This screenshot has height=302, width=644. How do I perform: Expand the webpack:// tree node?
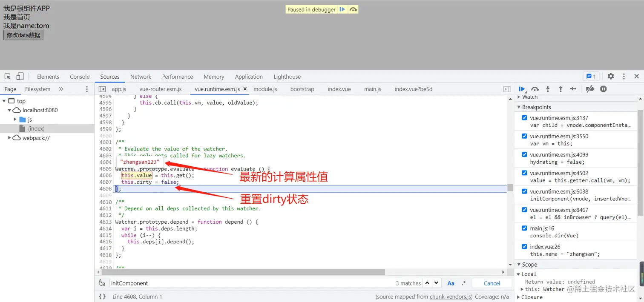pyautogui.click(x=9, y=138)
